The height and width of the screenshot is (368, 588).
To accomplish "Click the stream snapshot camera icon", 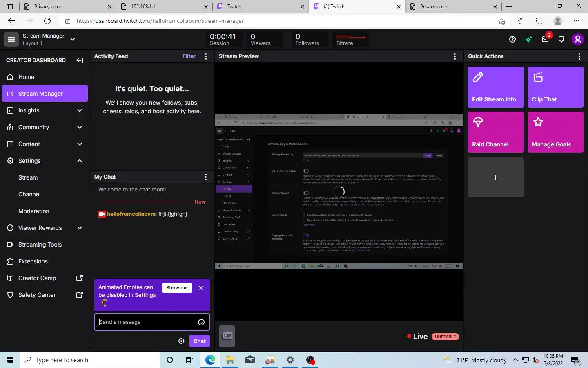I will click(x=227, y=336).
